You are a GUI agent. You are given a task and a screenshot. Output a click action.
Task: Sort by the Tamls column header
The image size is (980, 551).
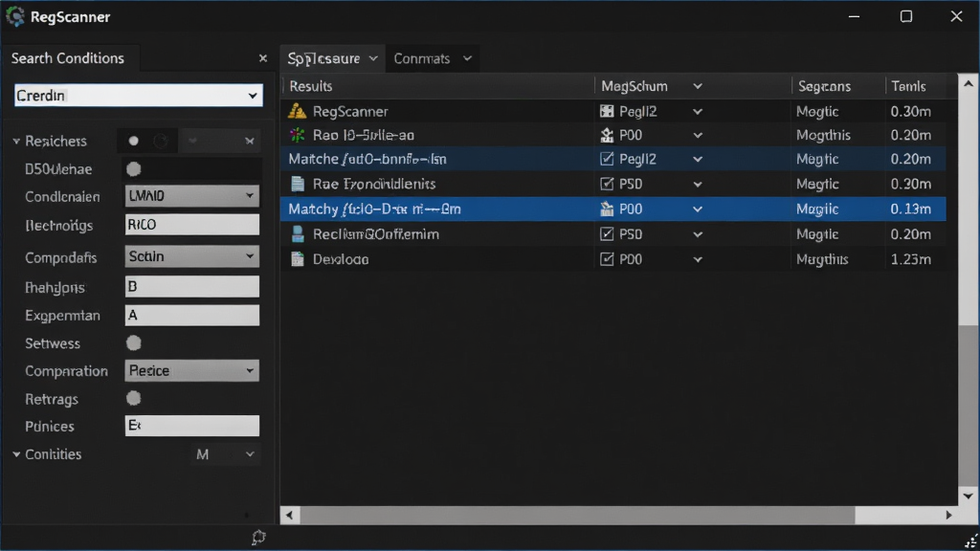point(922,86)
